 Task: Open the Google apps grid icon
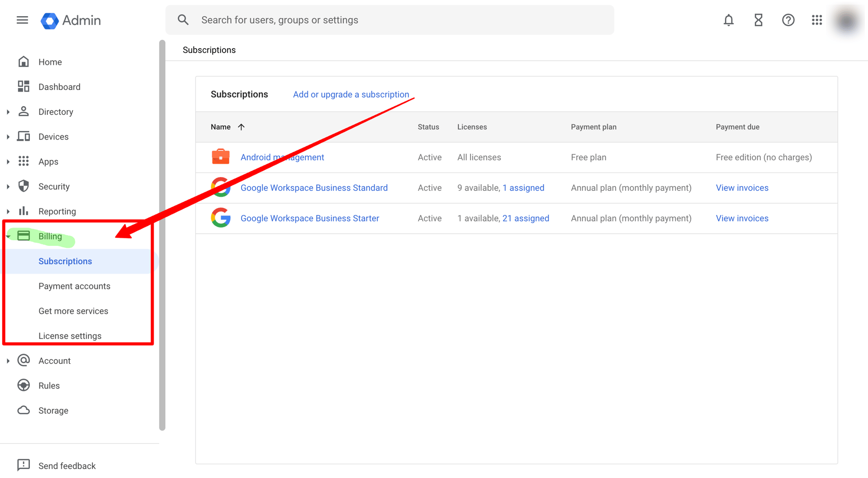[817, 20]
